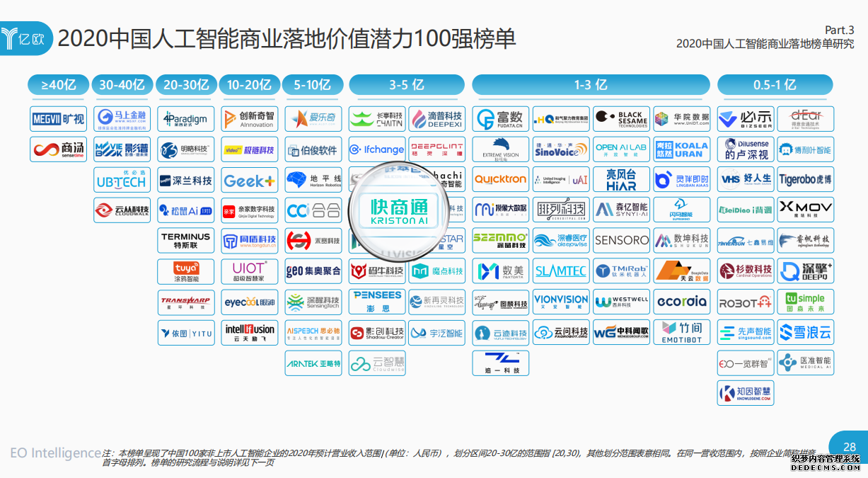This screenshot has height=478, width=868.
Task: Select the 3-5 亿 column header
Action: pos(407,85)
